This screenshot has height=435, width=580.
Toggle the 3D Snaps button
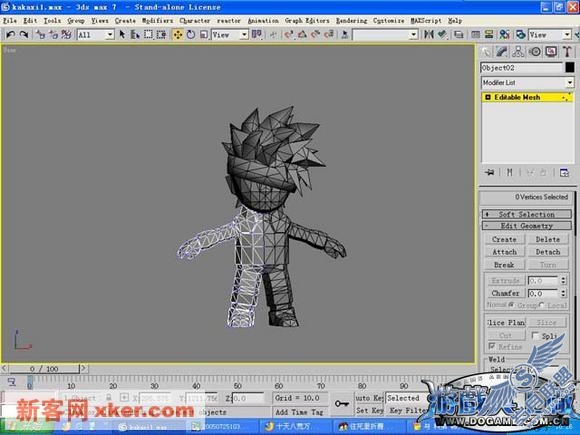[x=289, y=35]
